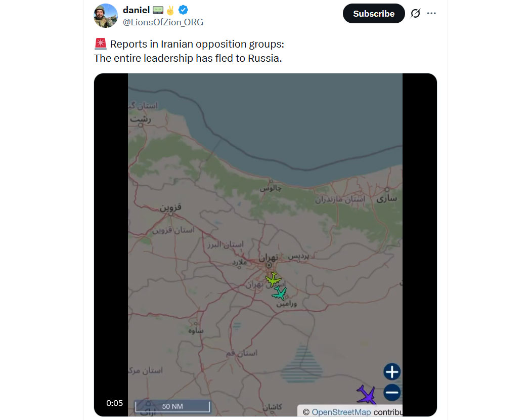Image resolution: width=531 pixels, height=420 pixels.
Task: Click the Subscribe button
Action: (x=374, y=14)
